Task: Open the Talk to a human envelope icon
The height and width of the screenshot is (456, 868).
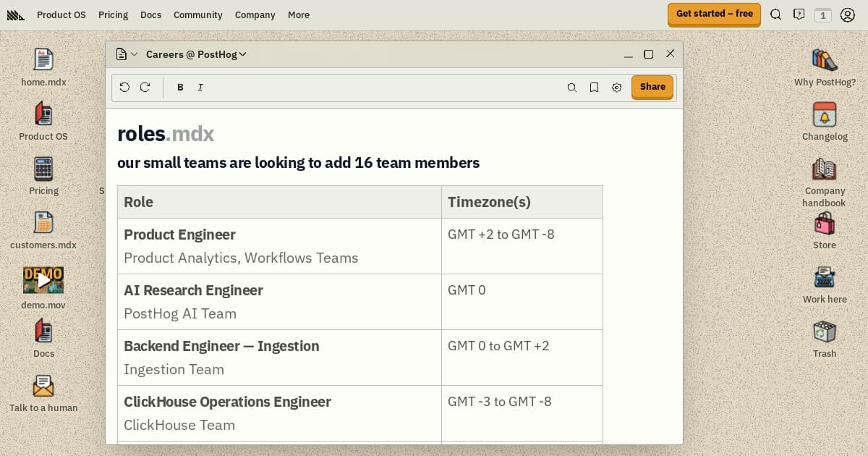Action: [x=43, y=385]
